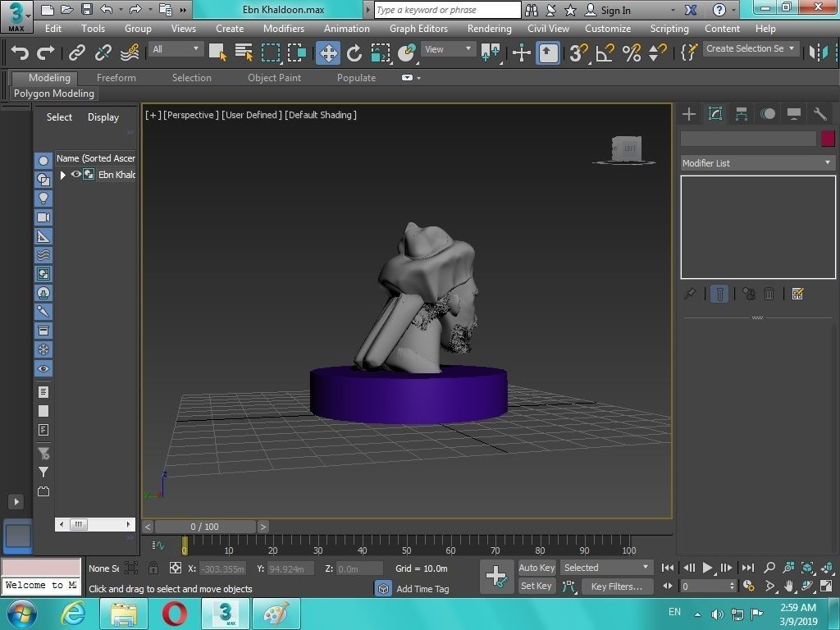Open the View reference coordinate dropdown
Image resolution: width=840 pixels, height=630 pixels.
click(448, 49)
